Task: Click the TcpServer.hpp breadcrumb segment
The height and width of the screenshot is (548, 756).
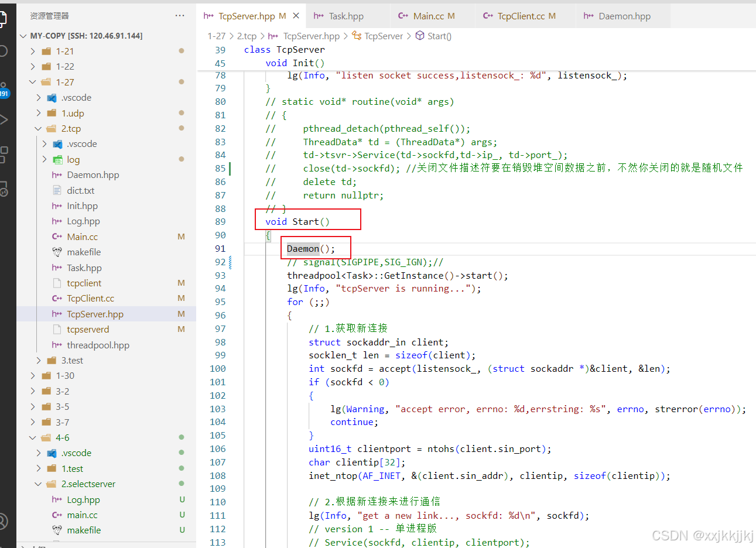Action: pos(311,36)
